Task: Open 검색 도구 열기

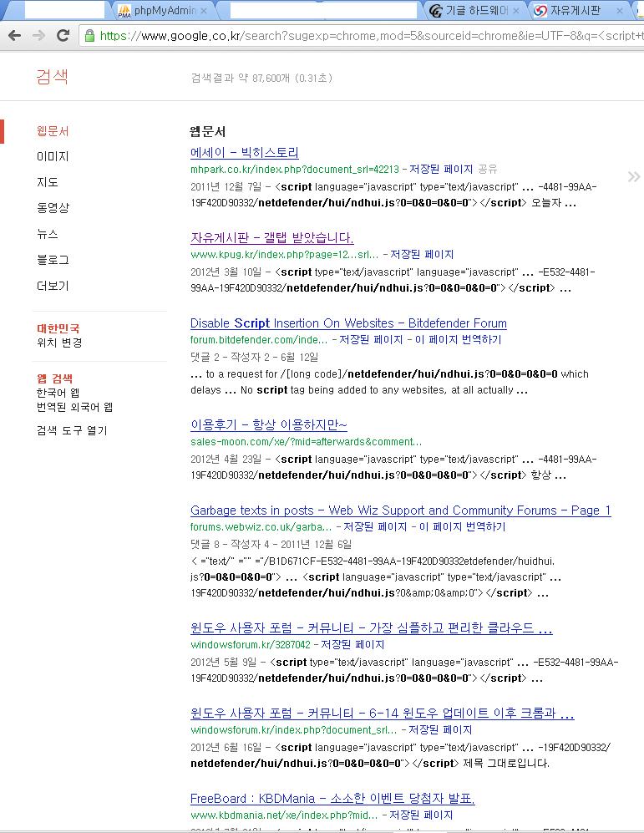Action: pos(72,430)
